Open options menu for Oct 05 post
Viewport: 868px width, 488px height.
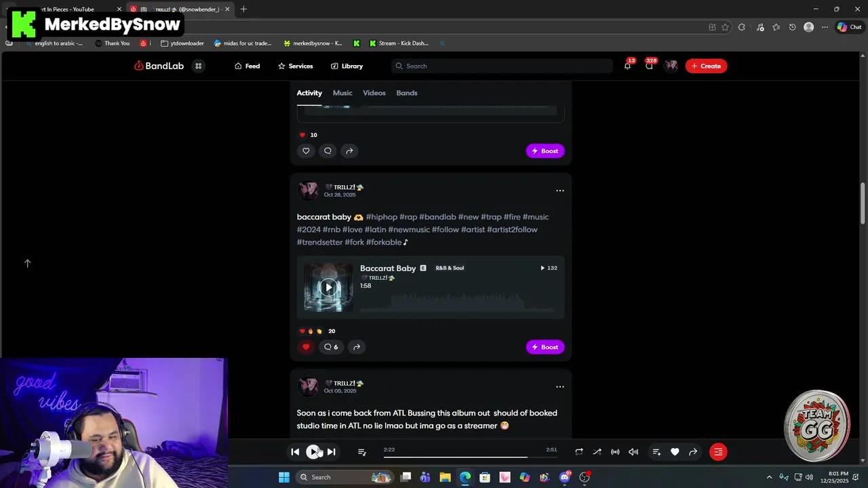tap(560, 386)
